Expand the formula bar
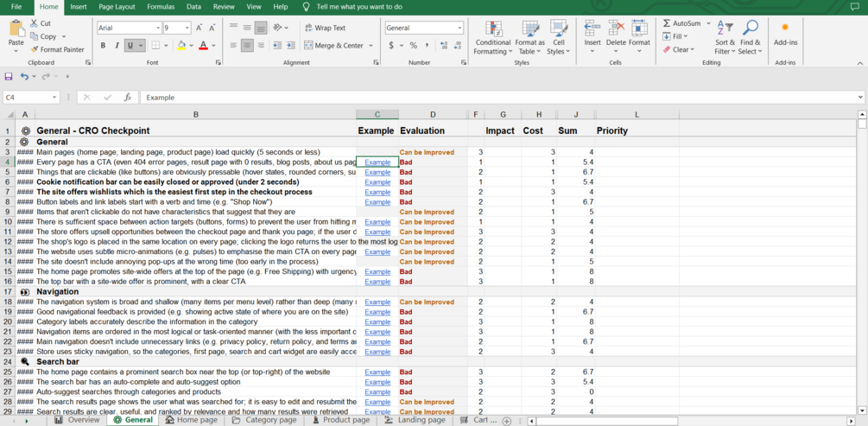Image resolution: width=868 pixels, height=426 pixels. pos(859,98)
